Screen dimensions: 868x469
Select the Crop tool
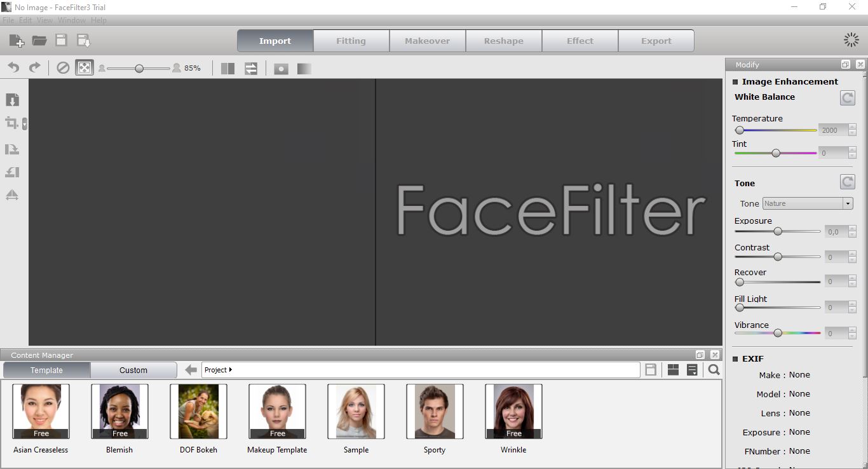[x=11, y=123]
